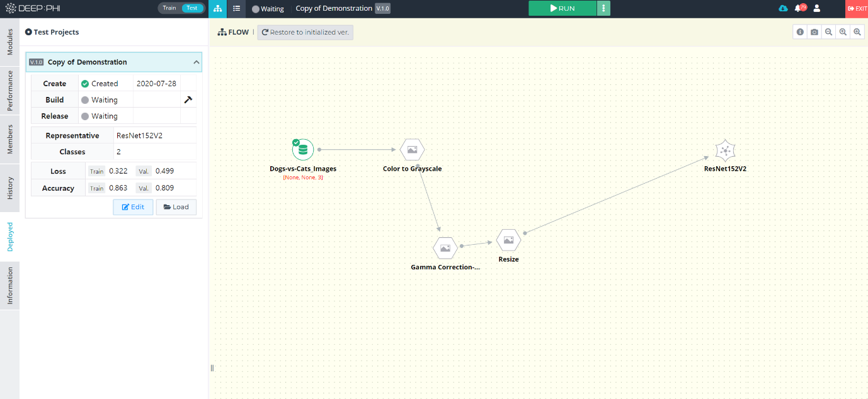Take a flow snapshot with camera icon
868x399 pixels.
coord(814,32)
